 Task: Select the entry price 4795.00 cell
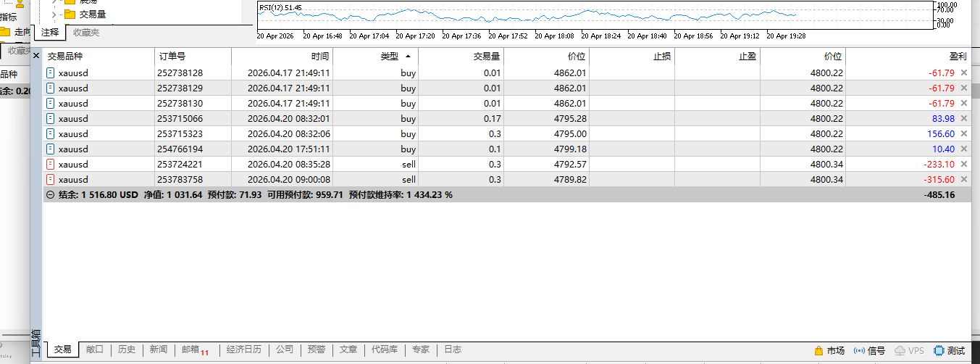coord(547,133)
